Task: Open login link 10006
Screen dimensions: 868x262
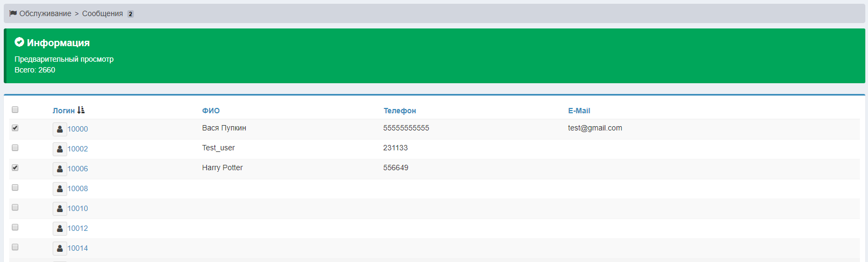Action: coord(77,169)
